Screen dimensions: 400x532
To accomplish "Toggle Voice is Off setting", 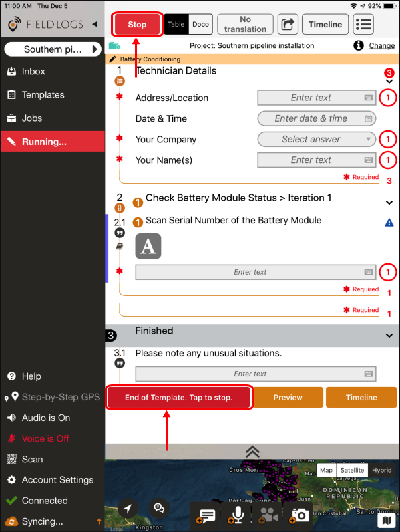I will tap(45, 438).
